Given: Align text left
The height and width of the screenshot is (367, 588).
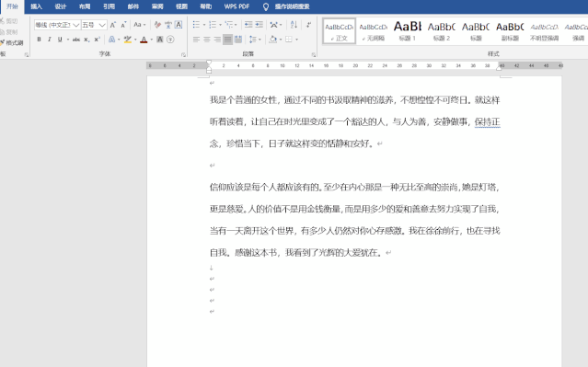Looking at the screenshot, I should point(196,40).
